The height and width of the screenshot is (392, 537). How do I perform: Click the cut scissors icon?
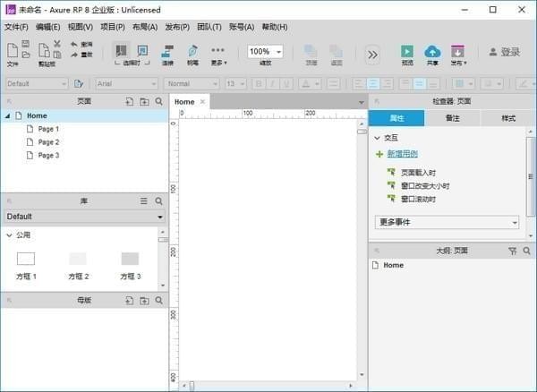coord(57,44)
